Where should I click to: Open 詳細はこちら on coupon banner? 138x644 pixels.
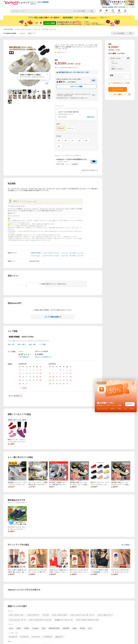(x=104, y=18)
